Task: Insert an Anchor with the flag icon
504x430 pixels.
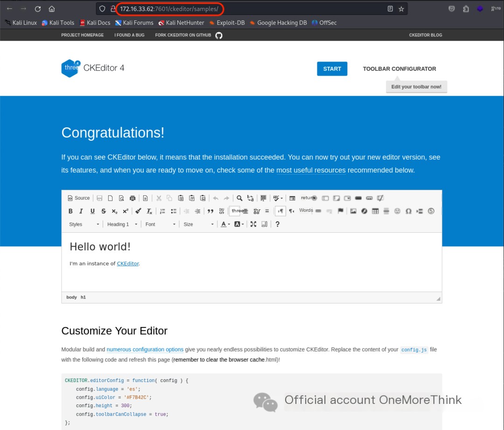Action: click(340, 211)
